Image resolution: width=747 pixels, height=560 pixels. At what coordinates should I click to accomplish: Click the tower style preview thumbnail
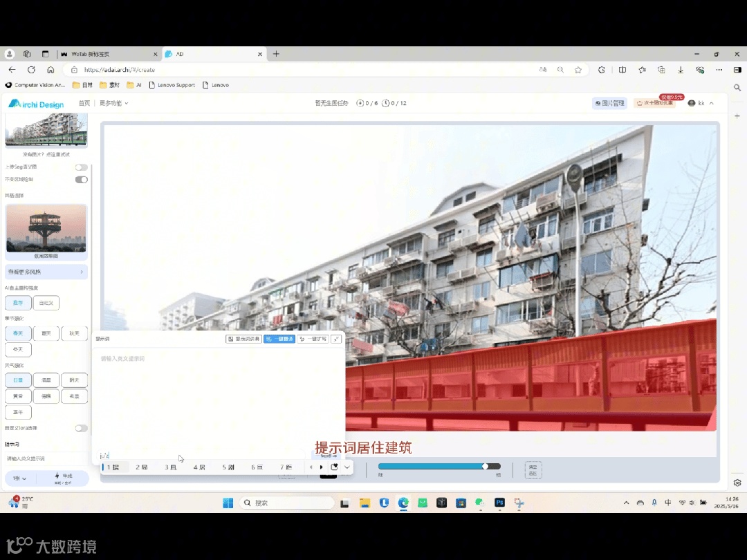46,229
